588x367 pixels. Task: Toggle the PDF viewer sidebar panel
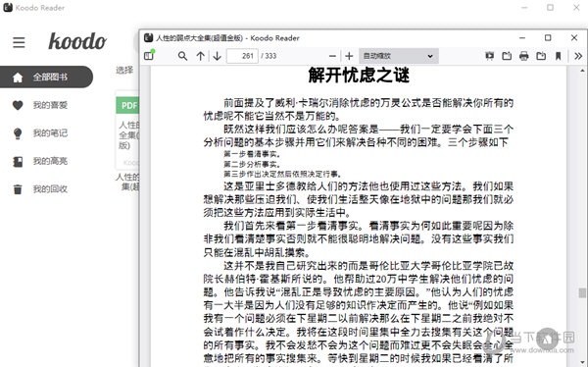149,56
